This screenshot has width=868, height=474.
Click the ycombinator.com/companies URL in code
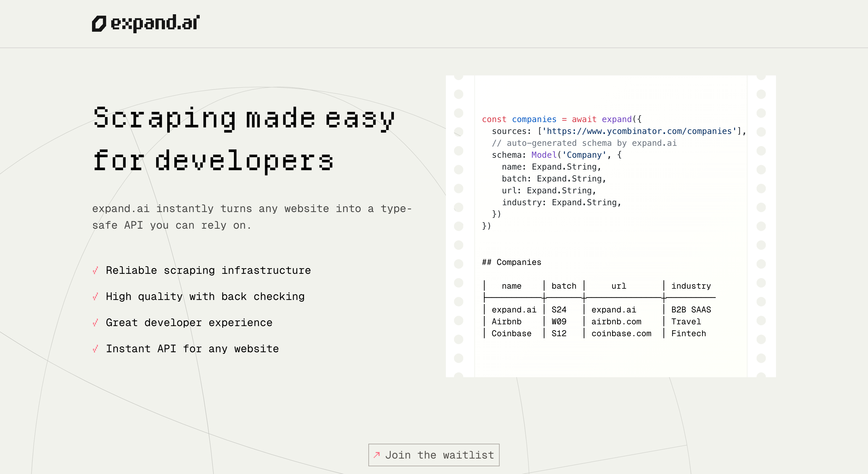639,131
